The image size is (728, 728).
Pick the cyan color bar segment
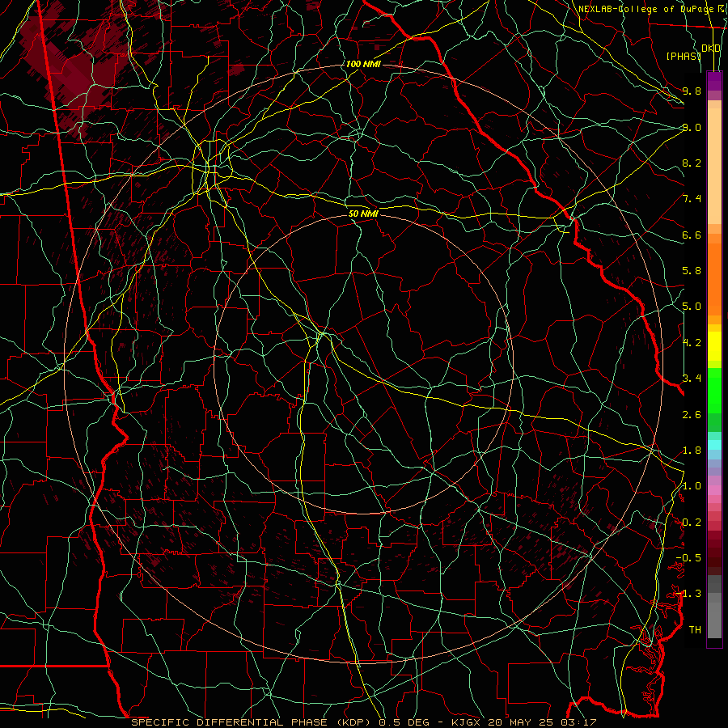[x=714, y=445]
